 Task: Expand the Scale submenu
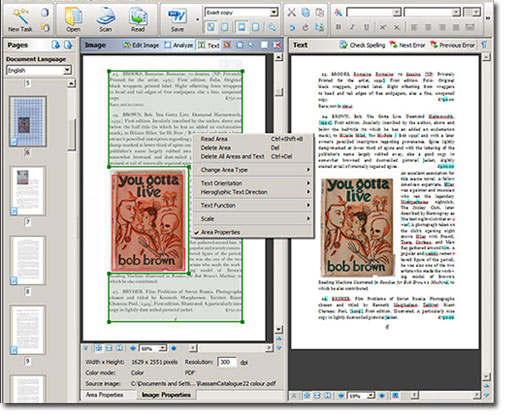pyautogui.click(x=253, y=219)
